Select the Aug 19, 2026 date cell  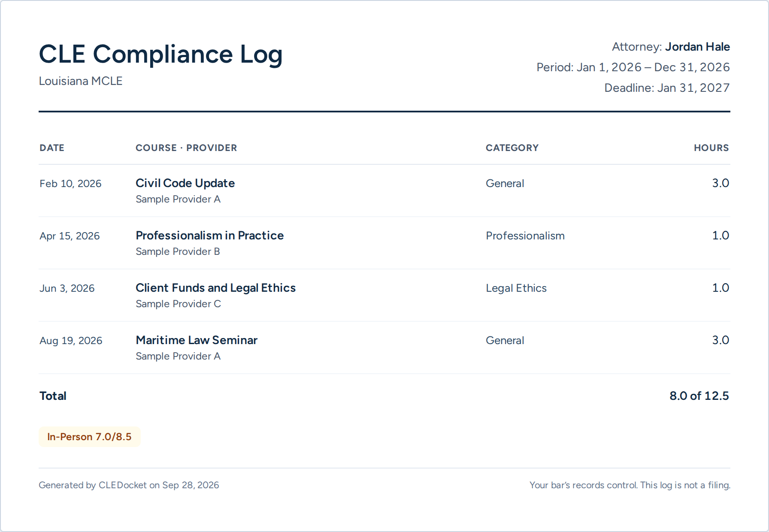71,341
